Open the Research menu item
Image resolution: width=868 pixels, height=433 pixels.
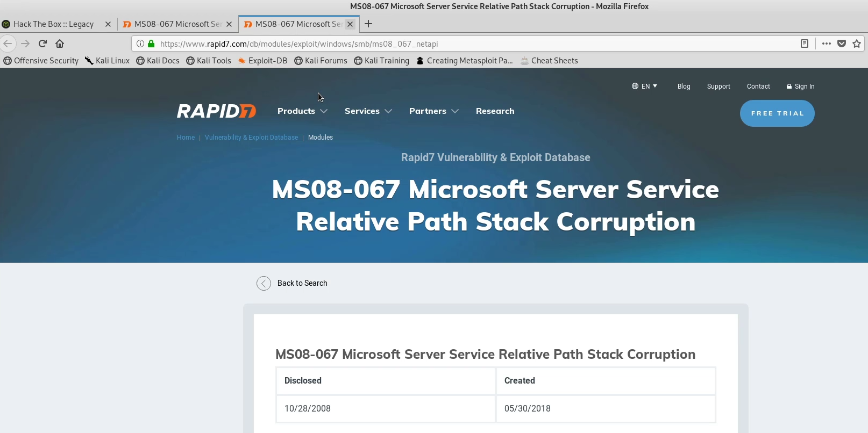tap(495, 111)
